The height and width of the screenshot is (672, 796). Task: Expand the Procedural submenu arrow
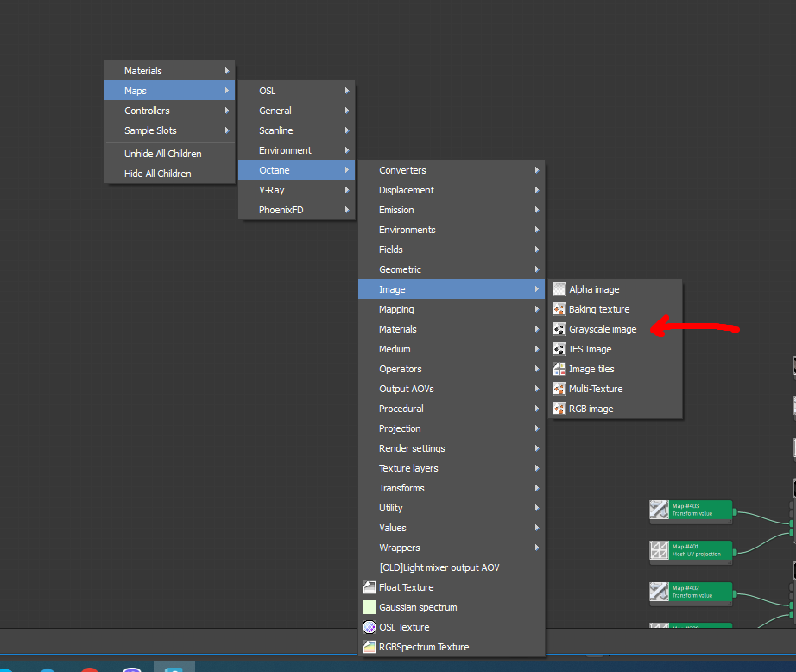(537, 409)
